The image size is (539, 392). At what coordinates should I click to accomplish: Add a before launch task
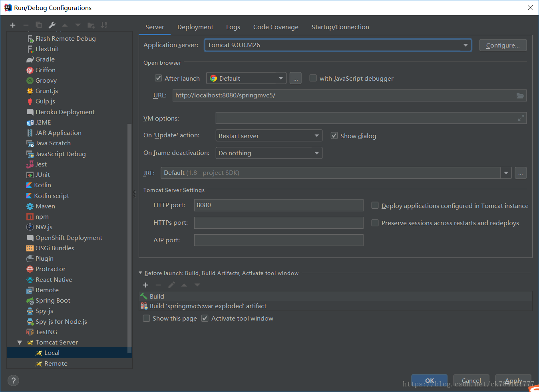point(145,285)
